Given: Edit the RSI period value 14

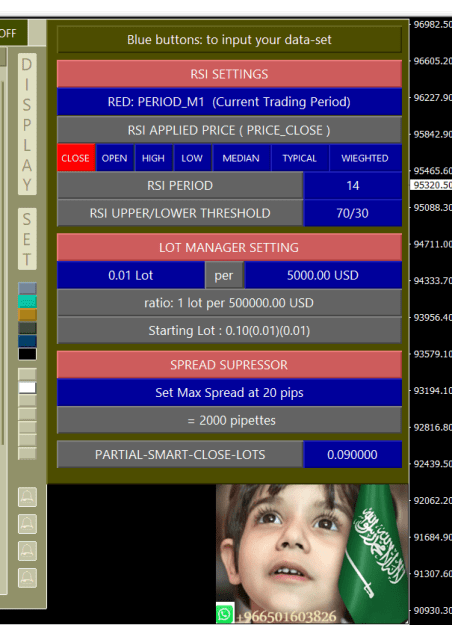Looking at the screenshot, I should coord(352,185).
